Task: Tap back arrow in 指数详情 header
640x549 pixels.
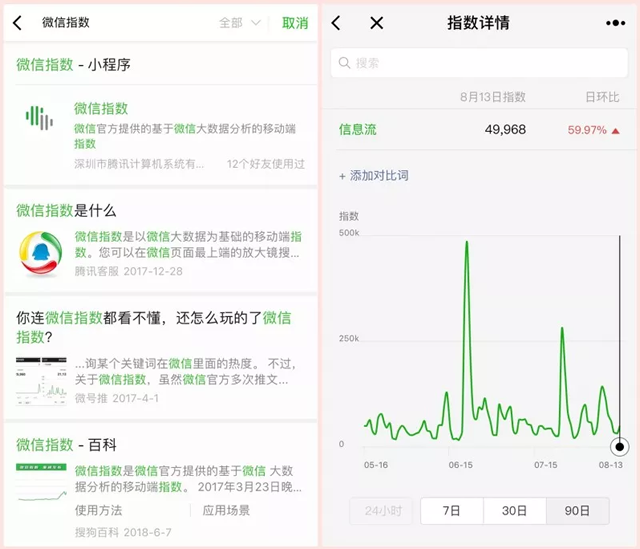Action: tap(336, 23)
